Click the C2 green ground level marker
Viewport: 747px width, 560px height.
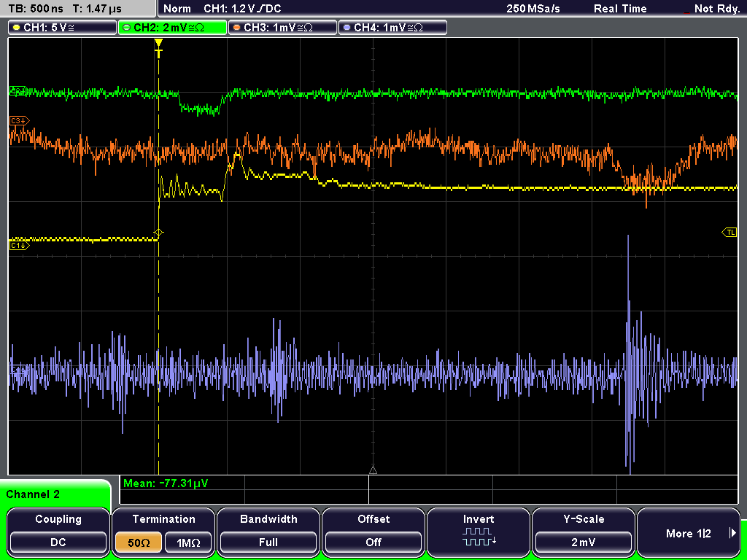[x=18, y=90]
